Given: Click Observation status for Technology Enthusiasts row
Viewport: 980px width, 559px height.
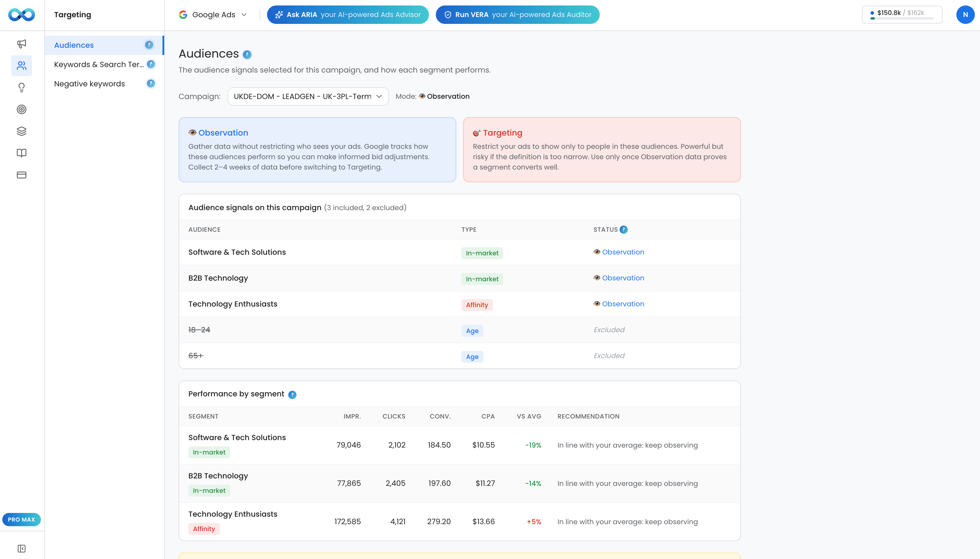Looking at the screenshot, I should click(x=618, y=304).
